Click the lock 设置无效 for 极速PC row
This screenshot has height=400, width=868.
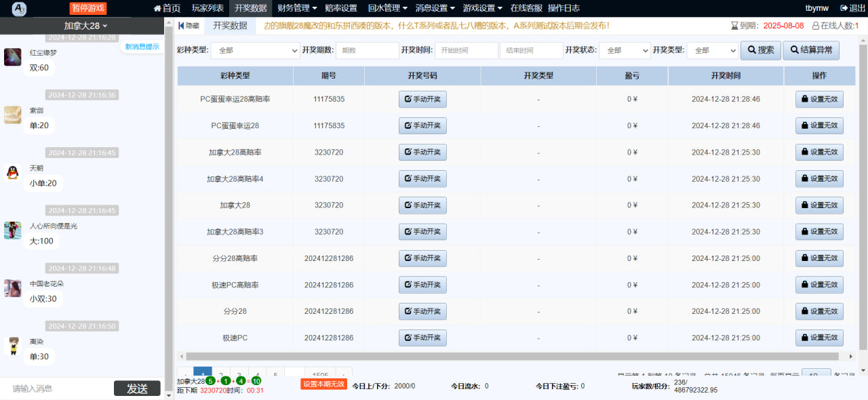tap(819, 338)
